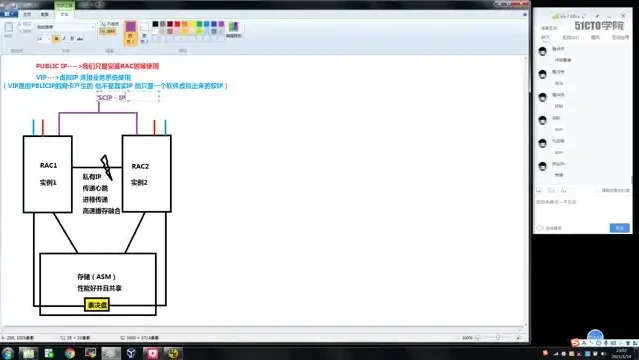
Task: Switch to the Home ribbon tab
Action: pos(27,14)
